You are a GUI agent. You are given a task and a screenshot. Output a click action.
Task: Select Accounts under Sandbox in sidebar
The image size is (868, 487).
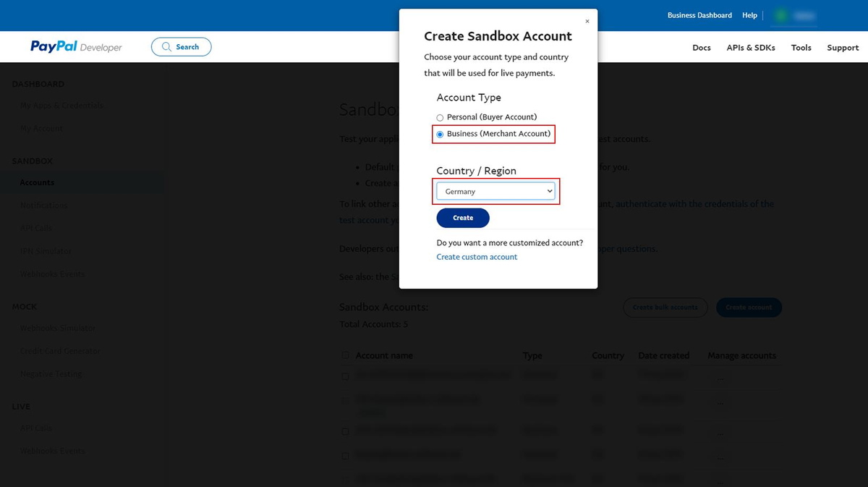click(37, 182)
